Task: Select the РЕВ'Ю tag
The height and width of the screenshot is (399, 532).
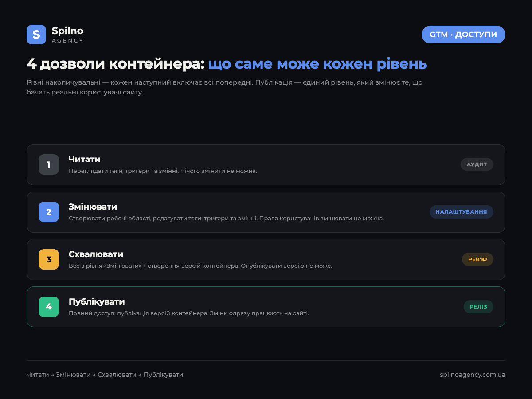Action: click(477, 259)
